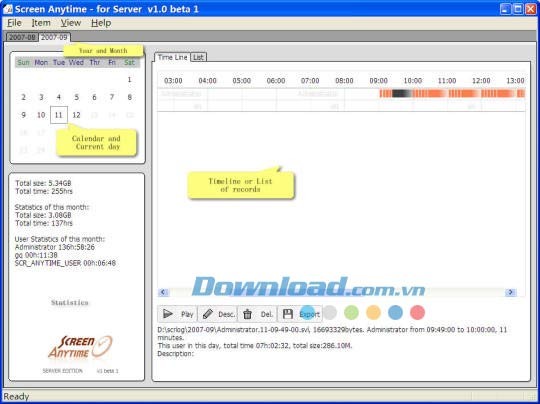Click the blue color circle
540x404 pixels.
point(395,313)
